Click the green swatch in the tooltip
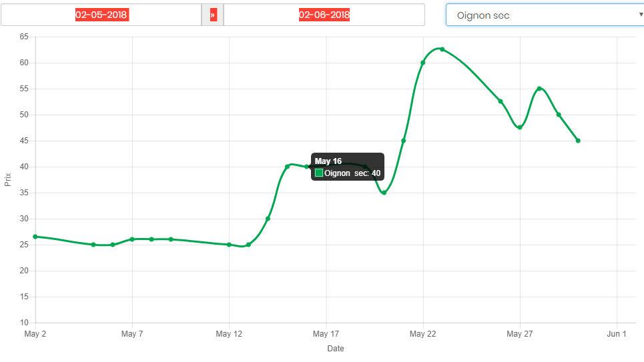Screen dimensions: 644x362 (x=319, y=173)
